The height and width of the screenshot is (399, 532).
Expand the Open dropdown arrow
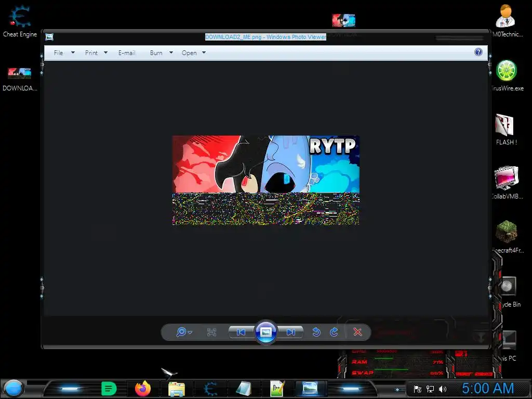coord(204,52)
